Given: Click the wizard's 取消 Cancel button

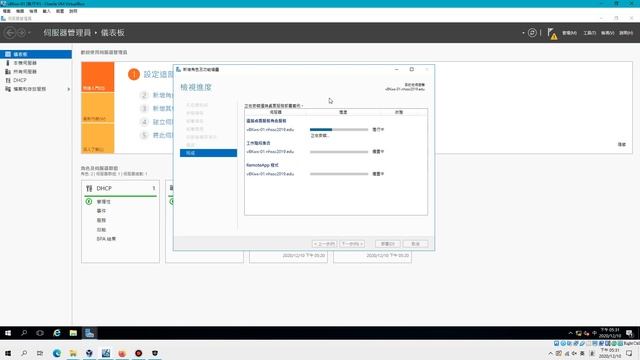Looking at the screenshot, I should 416,244.
